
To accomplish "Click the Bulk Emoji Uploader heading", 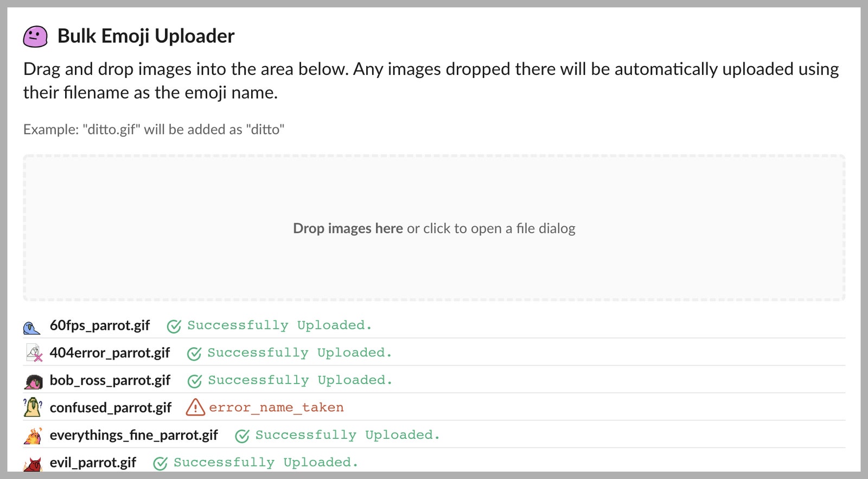I will [x=146, y=36].
